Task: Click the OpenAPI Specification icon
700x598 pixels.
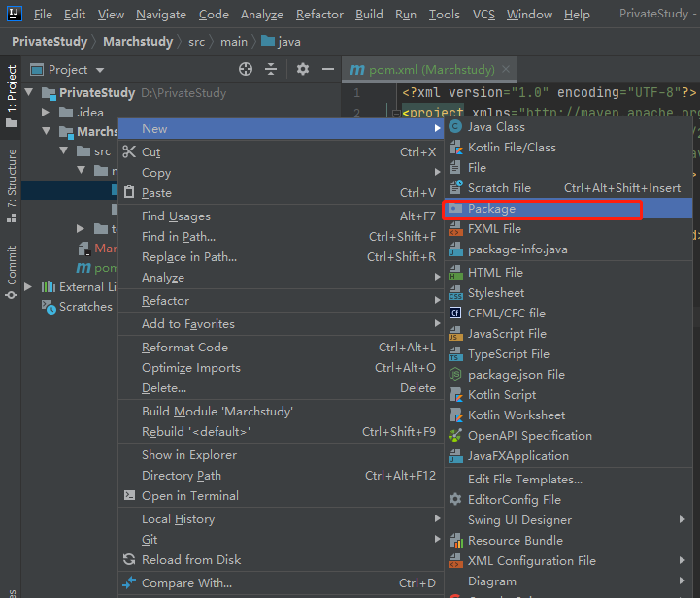Action: coord(455,436)
